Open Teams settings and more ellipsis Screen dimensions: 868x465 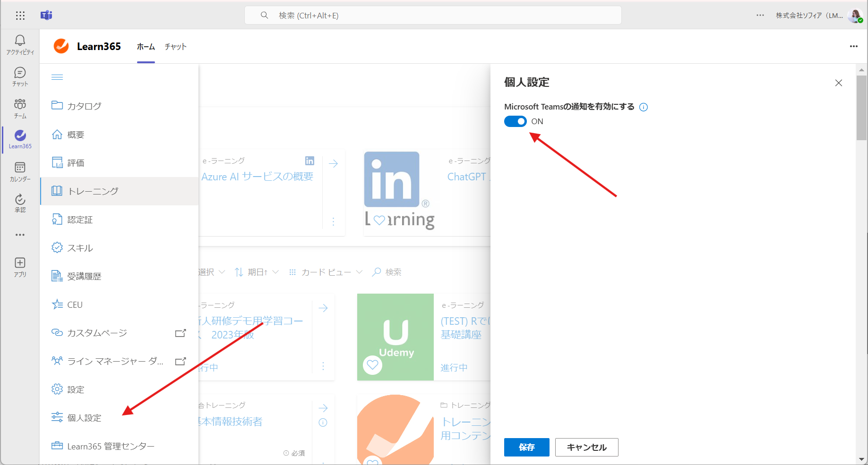tap(760, 15)
